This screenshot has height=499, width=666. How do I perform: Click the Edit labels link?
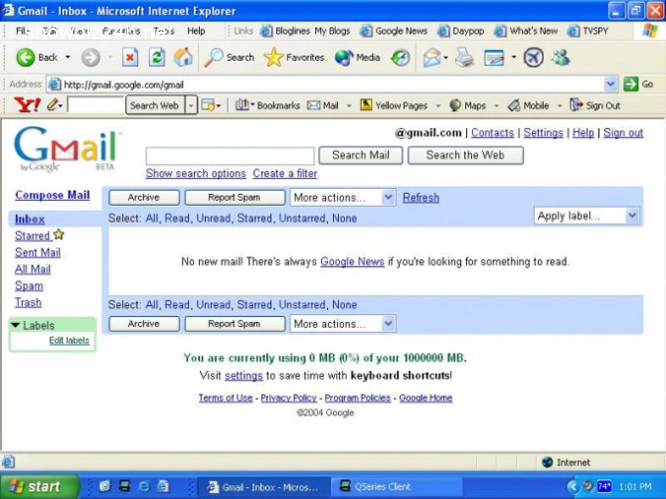[69, 341]
